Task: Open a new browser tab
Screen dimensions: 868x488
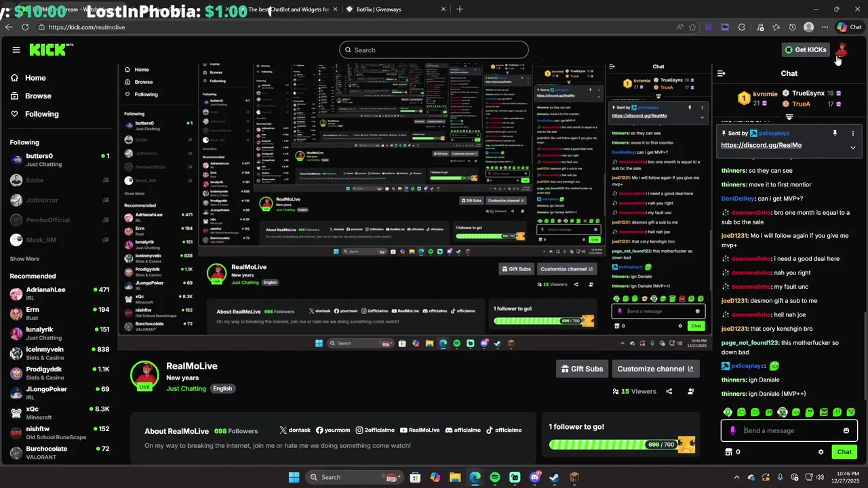Action: 460,9
